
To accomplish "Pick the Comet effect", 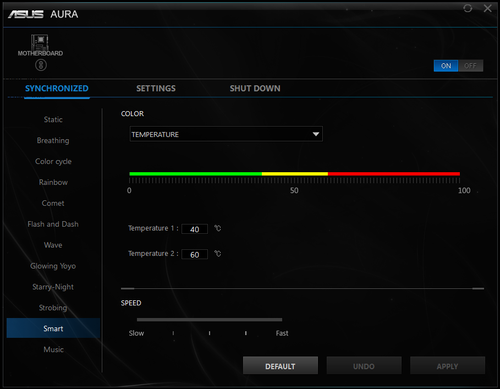I will coord(53,203).
